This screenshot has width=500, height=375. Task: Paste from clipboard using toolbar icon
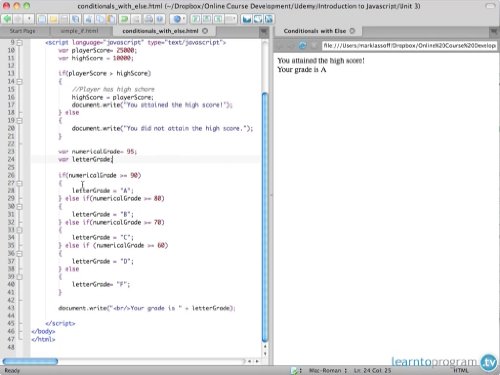[111, 19]
